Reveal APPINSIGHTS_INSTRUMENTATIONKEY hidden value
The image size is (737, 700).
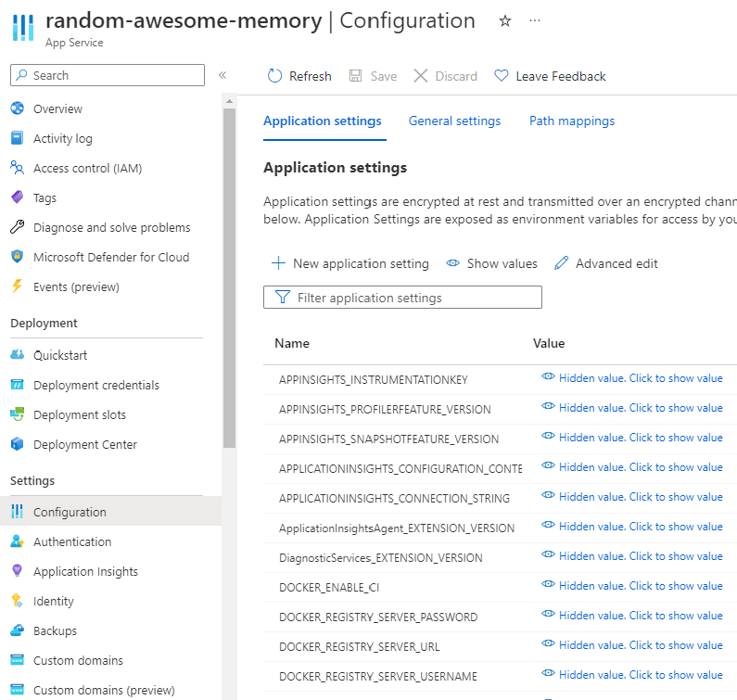631,378
